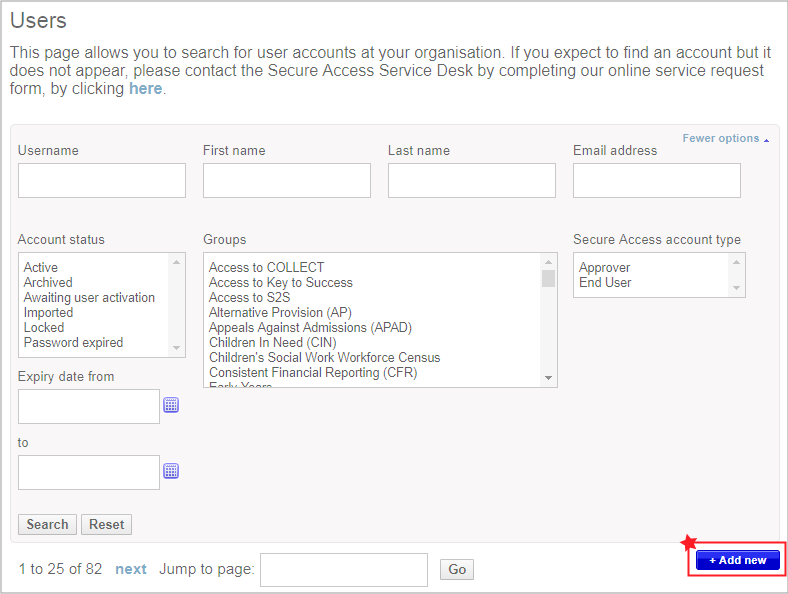
Task: Click account type list scroll-down arrow
Action: tap(736, 288)
